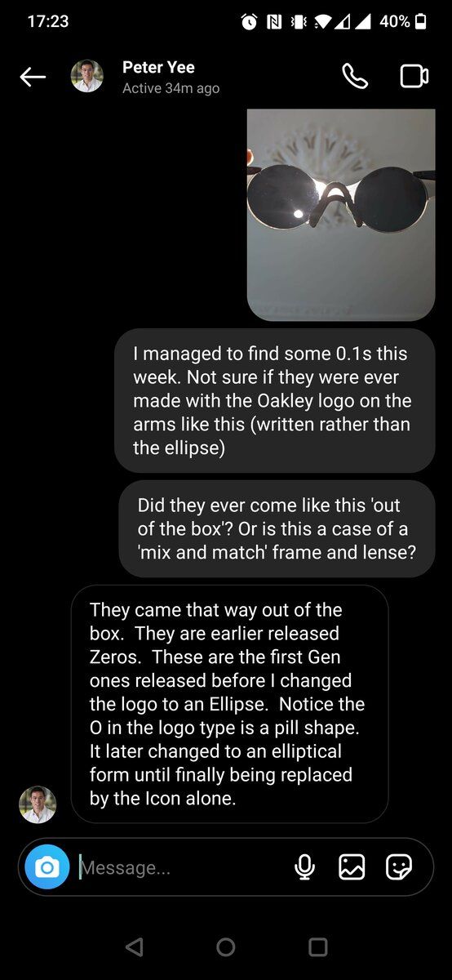Select the 'out of the box' question message
The image size is (452, 980).
pyautogui.click(x=277, y=528)
